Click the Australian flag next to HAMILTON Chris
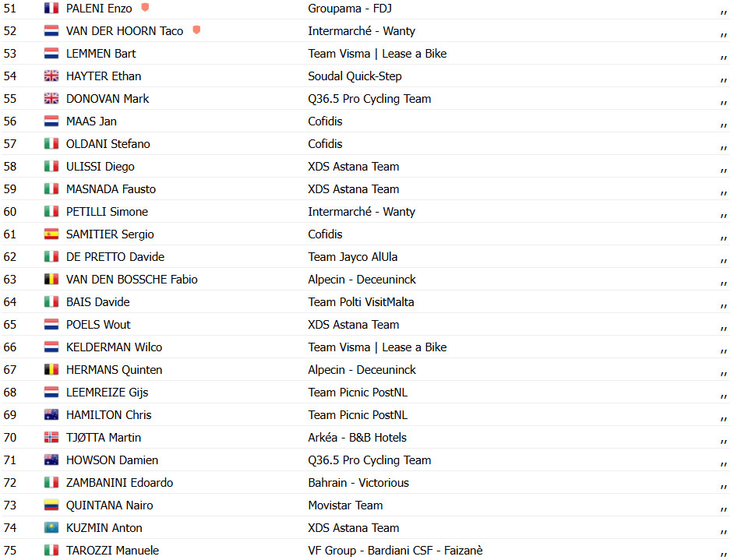 click(x=51, y=414)
